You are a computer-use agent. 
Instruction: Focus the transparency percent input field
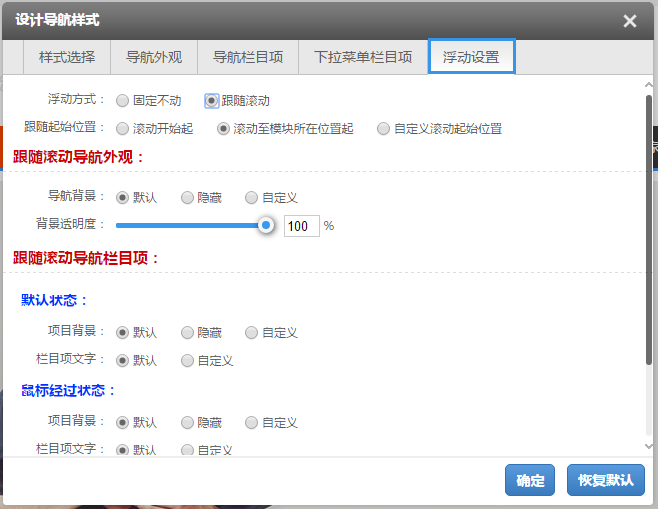tap(302, 226)
